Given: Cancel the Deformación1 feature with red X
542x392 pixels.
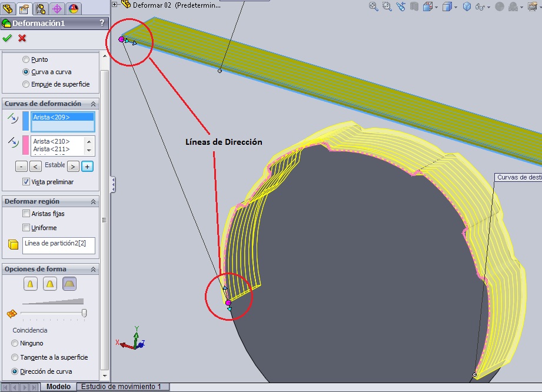Looking at the screenshot, I should click(22, 38).
